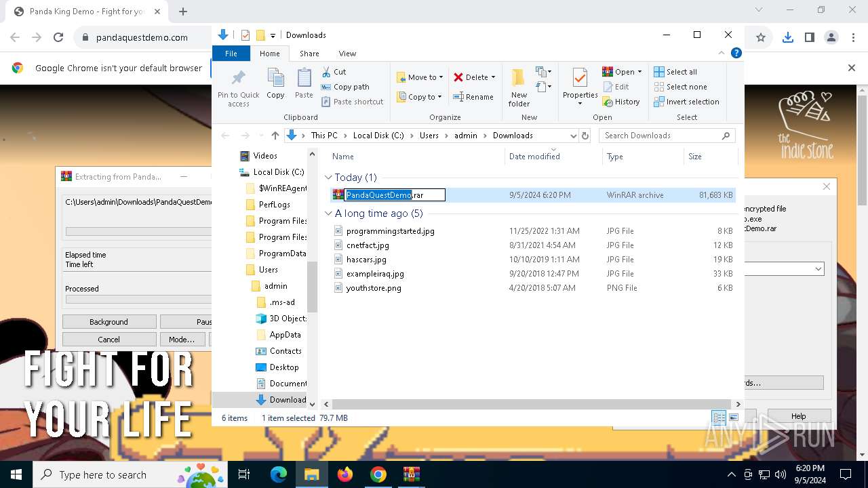
Task: Open Task View on taskbar
Action: (244, 474)
